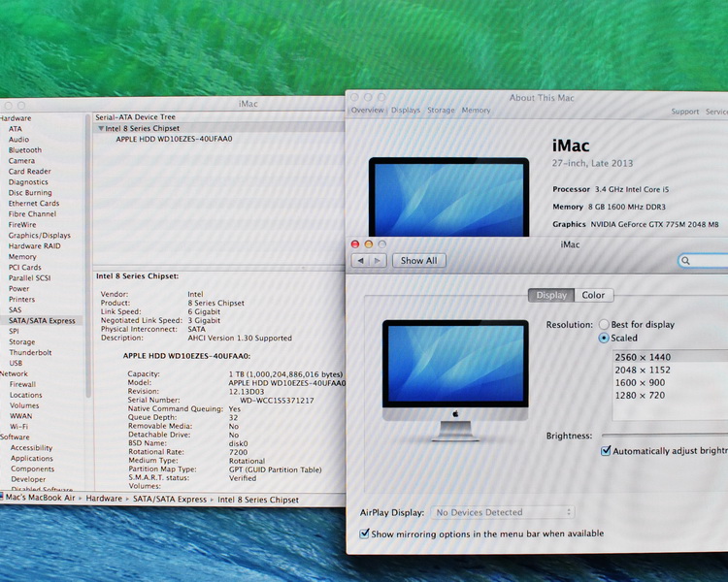Select 2560 × 1440 resolution
The image size is (728, 582).
(x=643, y=357)
